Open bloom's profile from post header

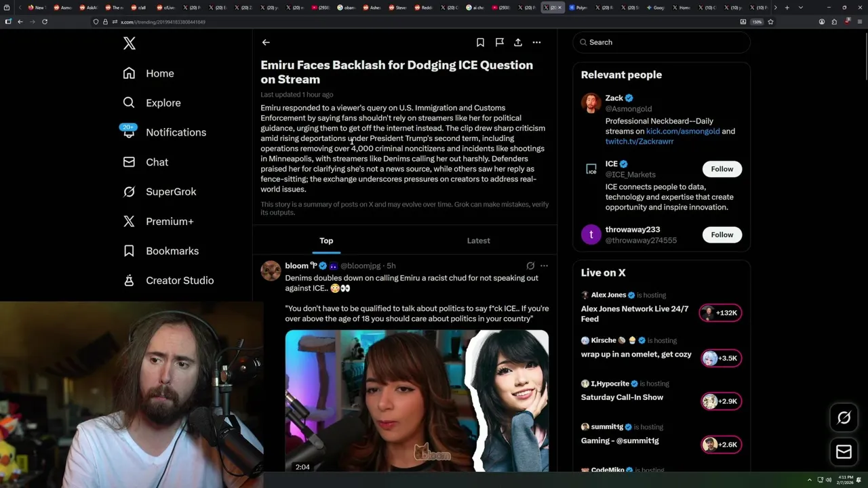[296, 266]
